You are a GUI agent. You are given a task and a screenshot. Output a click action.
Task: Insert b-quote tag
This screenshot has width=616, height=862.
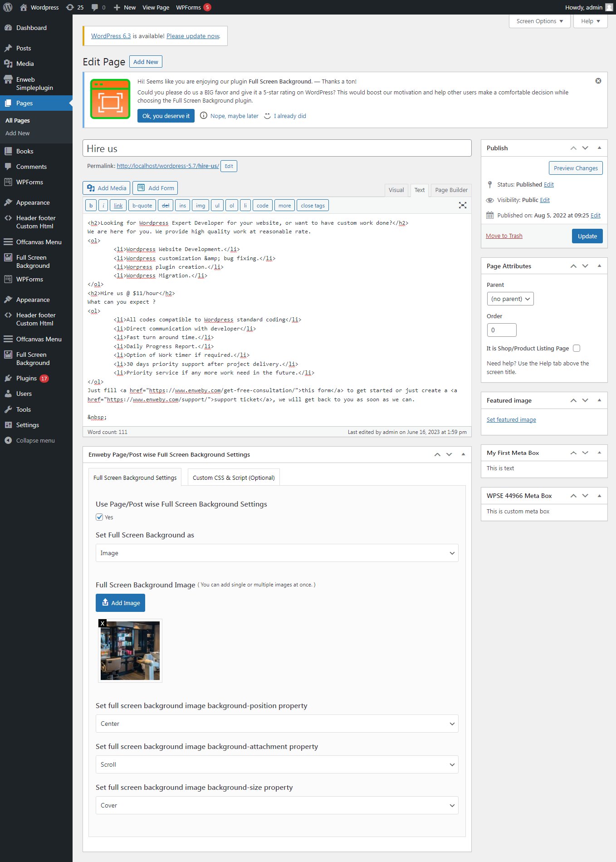pyautogui.click(x=142, y=206)
